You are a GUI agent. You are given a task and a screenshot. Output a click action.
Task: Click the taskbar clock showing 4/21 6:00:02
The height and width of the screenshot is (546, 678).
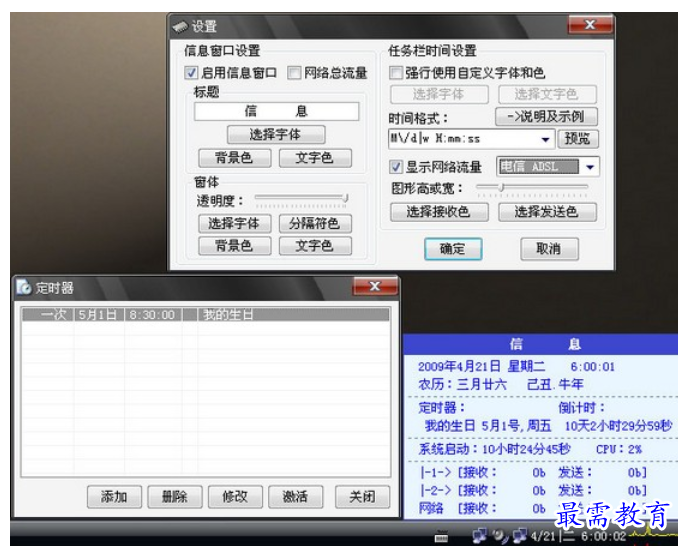click(579, 536)
